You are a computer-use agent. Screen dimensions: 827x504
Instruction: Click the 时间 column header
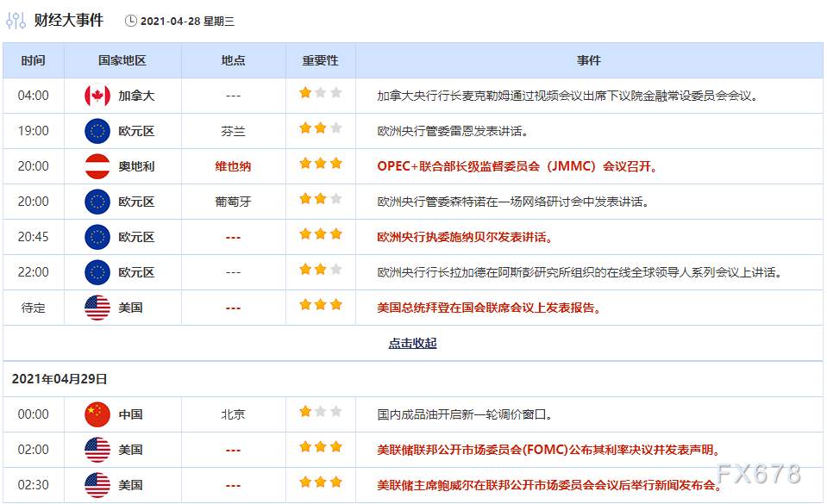pos(34,60)
